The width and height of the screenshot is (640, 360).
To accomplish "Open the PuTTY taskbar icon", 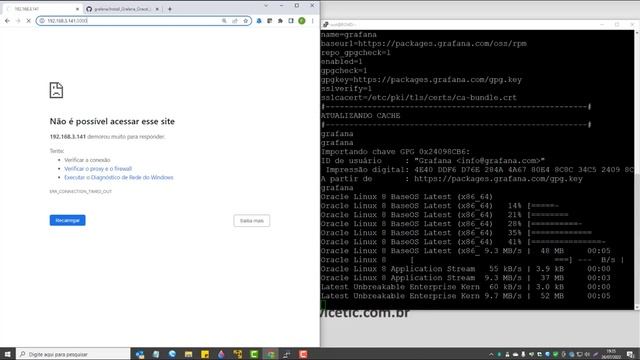I will [x=287, y=354].
